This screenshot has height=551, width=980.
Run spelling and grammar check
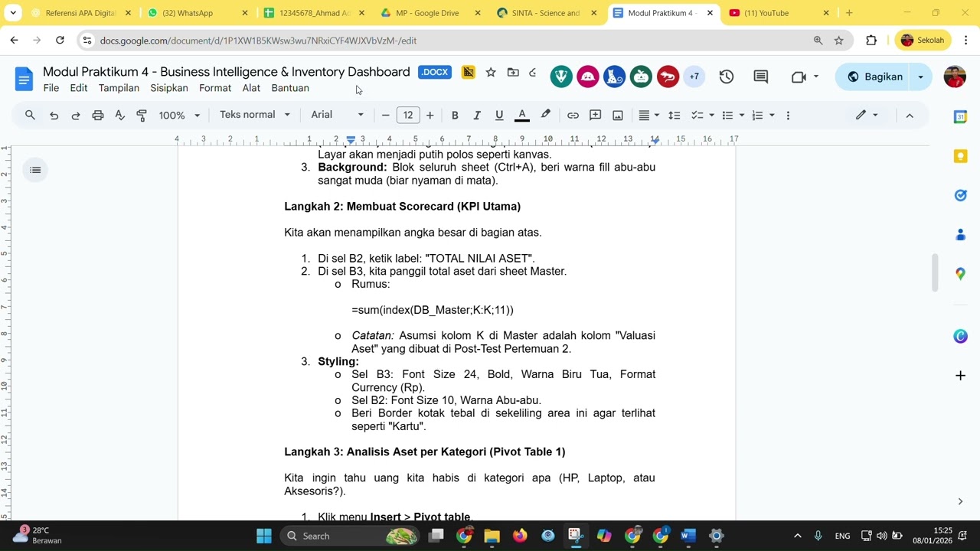click(120, 115)
